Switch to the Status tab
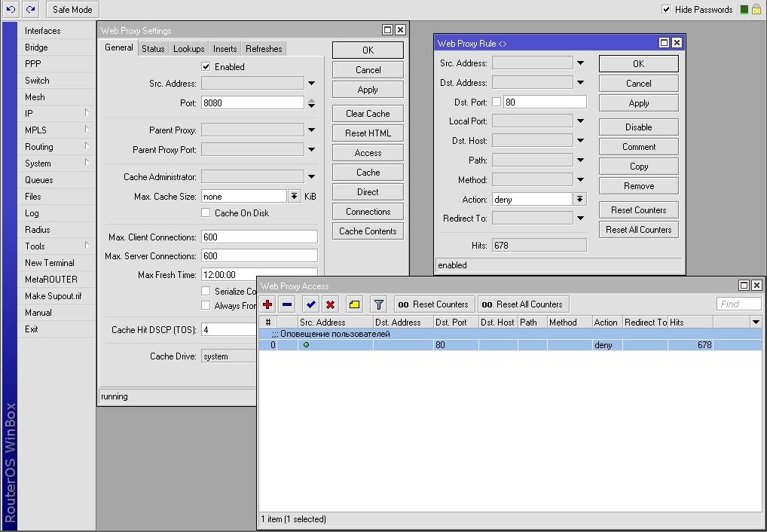The width and height of the screenshot is (767, 532). 153,49
